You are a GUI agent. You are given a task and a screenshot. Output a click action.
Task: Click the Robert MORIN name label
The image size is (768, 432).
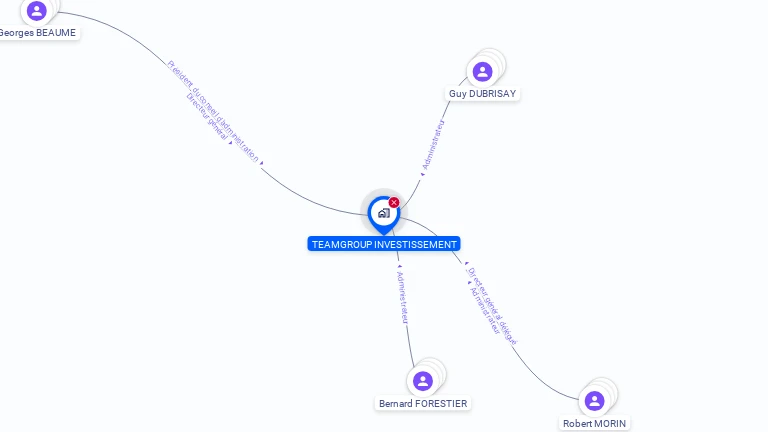[x=594, y=423]
